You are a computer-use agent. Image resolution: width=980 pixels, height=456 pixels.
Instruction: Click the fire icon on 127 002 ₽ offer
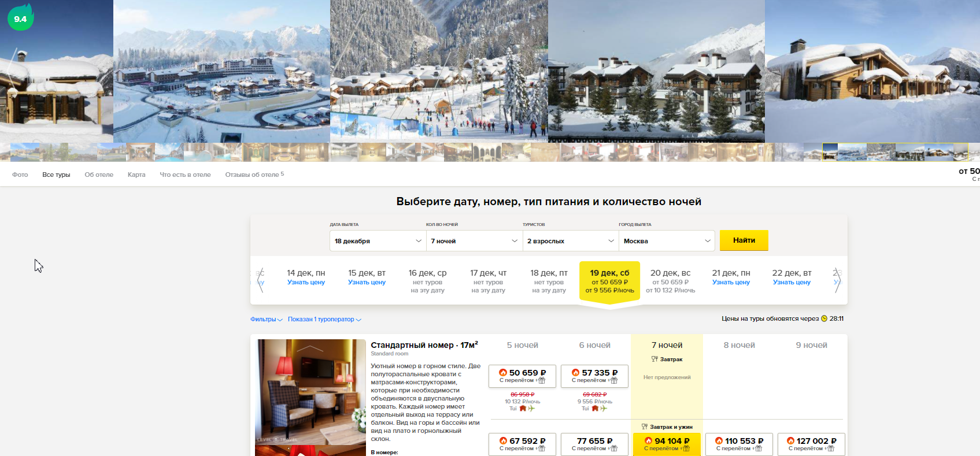tap(790, 441)
